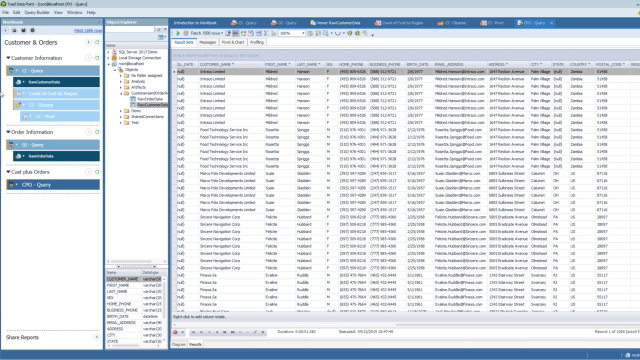Click the gray stop execution button

pos(186,33)
